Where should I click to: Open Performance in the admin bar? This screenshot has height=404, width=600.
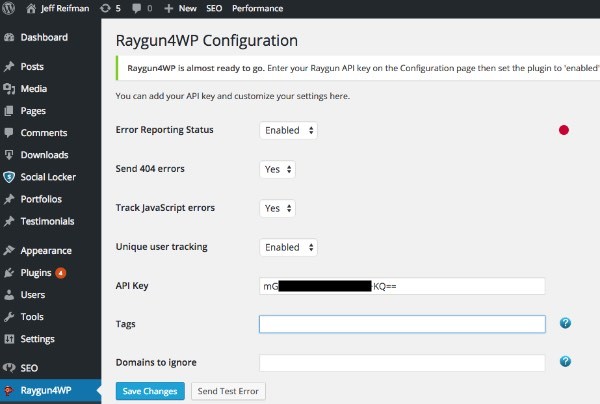[x=258, y=8]
